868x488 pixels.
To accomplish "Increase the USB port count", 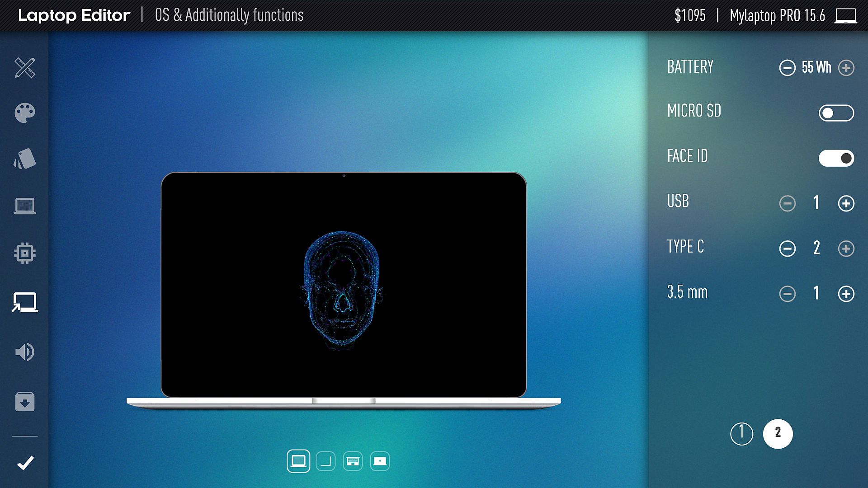I will point(846,203).
